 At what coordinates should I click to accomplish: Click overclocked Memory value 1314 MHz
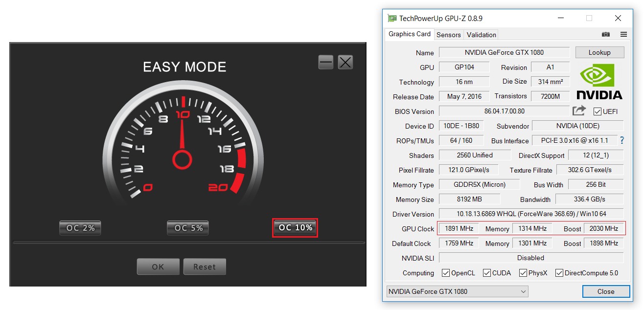pyautogui.click(x=532, y=228)
